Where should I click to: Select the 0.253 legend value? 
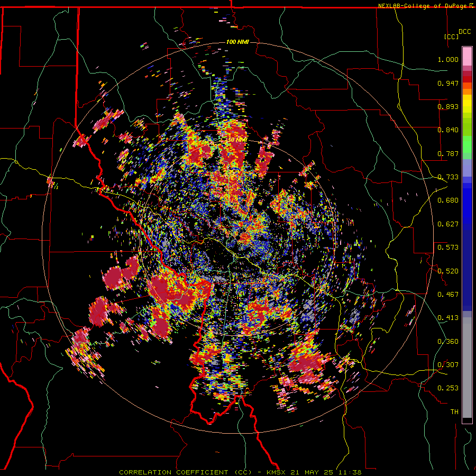[448, 388]
